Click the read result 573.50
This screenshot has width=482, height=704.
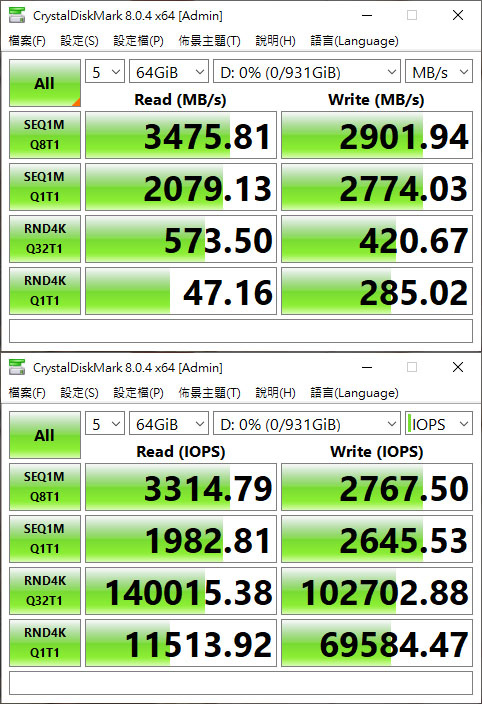tap(181, 239)
